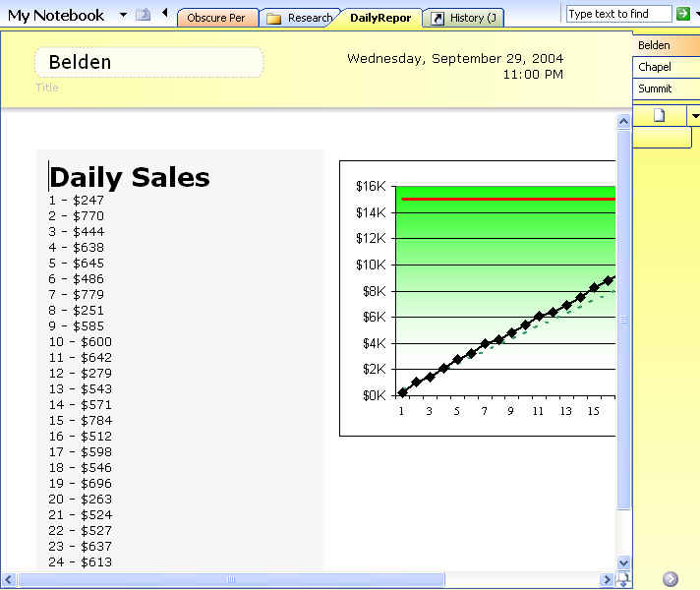The image size is (700, 590).
Task: Click the scroll tabs left arrow
Action: click(x=165, y=13)
